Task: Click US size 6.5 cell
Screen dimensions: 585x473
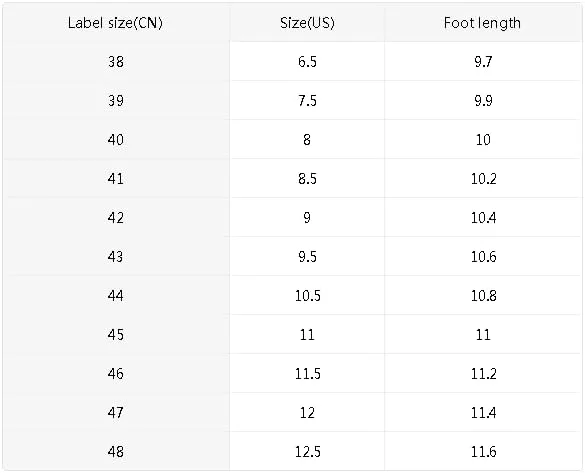Action: click(307, 62)
